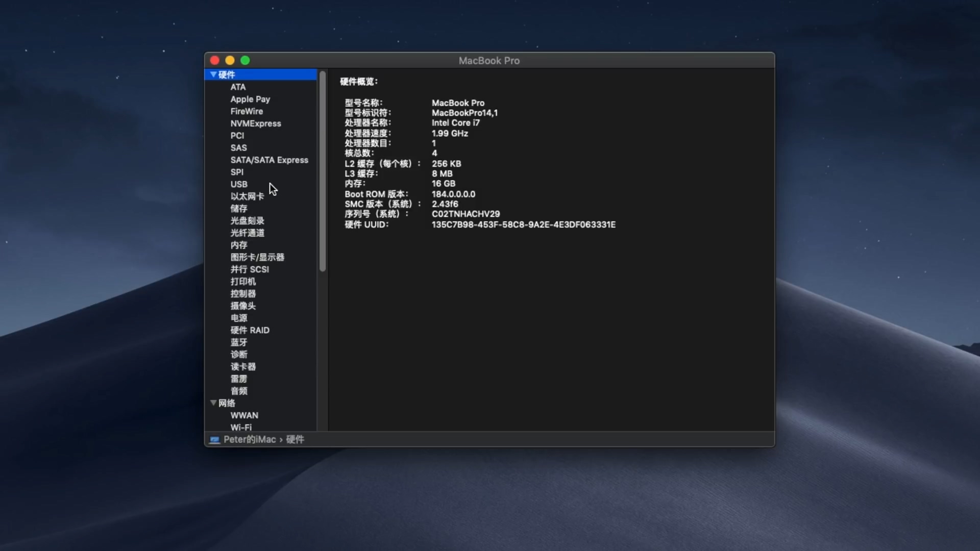The image size is (980, 551).
Task: View 摄像头 (Camera) information
Action: [243, 306]
